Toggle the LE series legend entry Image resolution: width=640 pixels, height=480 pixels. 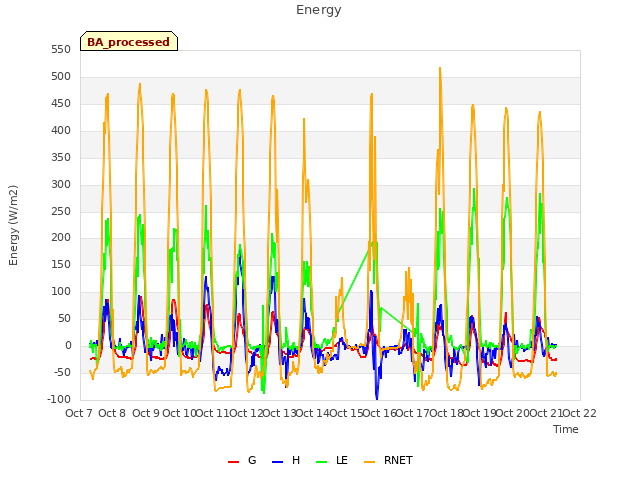pyautogui.click(x=332, y=460)
